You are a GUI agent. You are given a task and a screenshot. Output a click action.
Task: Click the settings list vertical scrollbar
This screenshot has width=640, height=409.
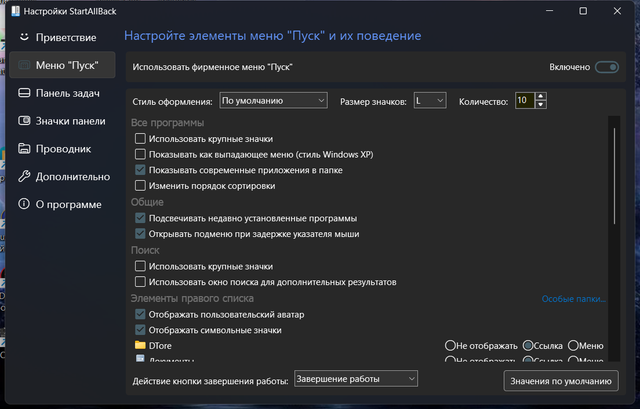614,176
